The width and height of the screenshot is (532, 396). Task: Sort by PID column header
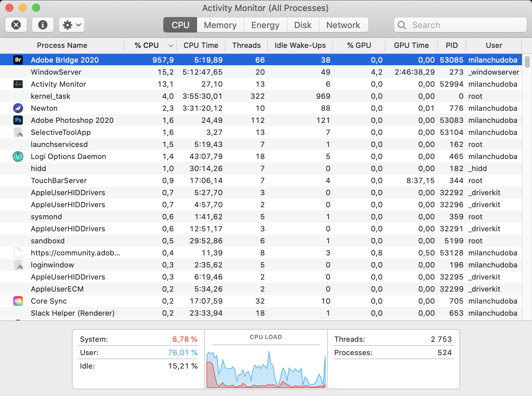[x=452, y=45]
